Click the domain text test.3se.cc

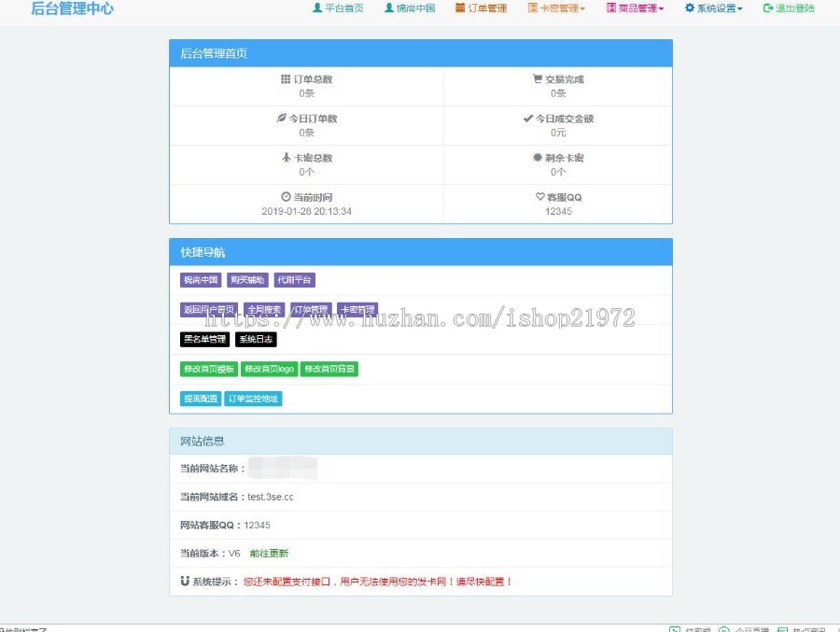(271, 497)
